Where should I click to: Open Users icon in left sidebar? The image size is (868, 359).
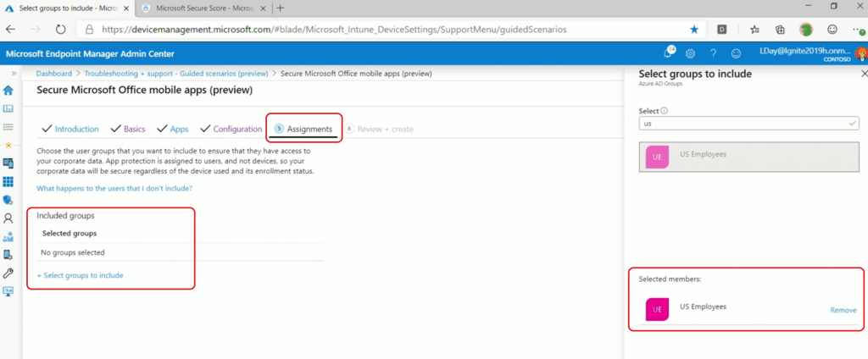8,218
